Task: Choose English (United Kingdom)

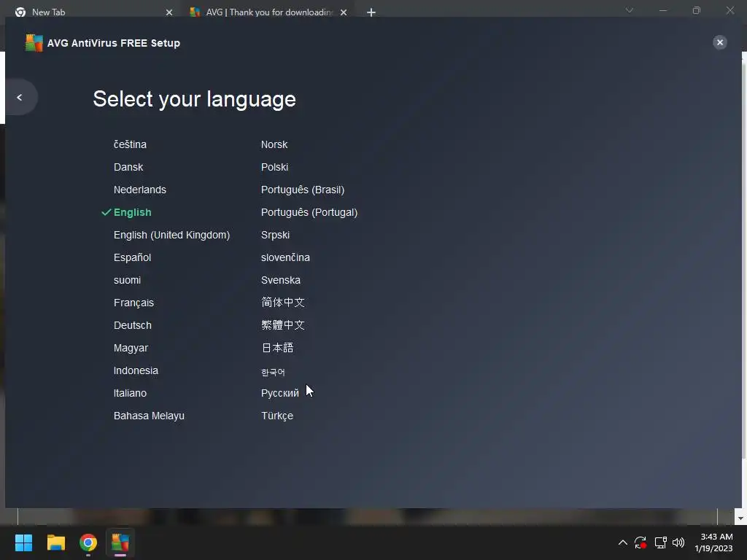Action: (171, 235)
